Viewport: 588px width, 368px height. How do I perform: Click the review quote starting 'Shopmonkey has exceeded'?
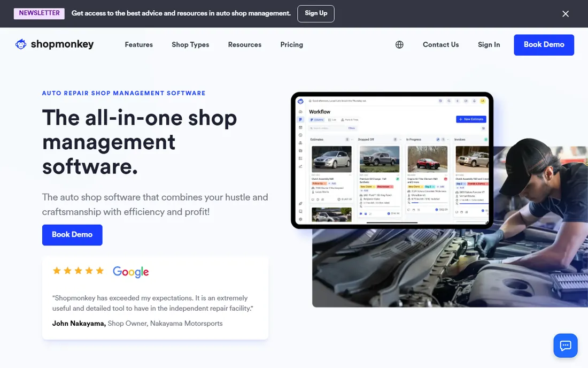pos(153,303)
